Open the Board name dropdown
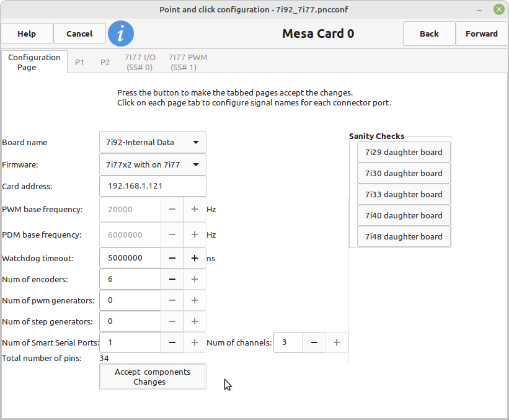The height and width of the screenshot is (420, 509). pyautogui.click(x=153, y=142)
